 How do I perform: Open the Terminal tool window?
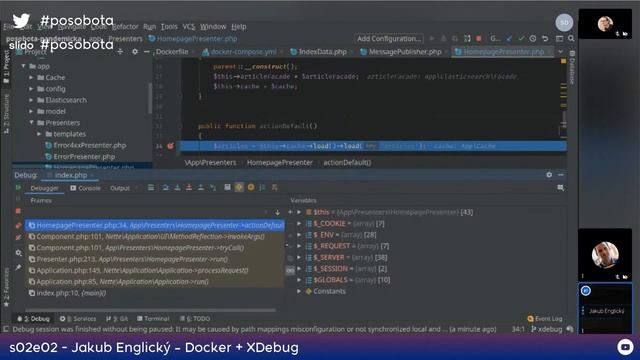point(153,319)
